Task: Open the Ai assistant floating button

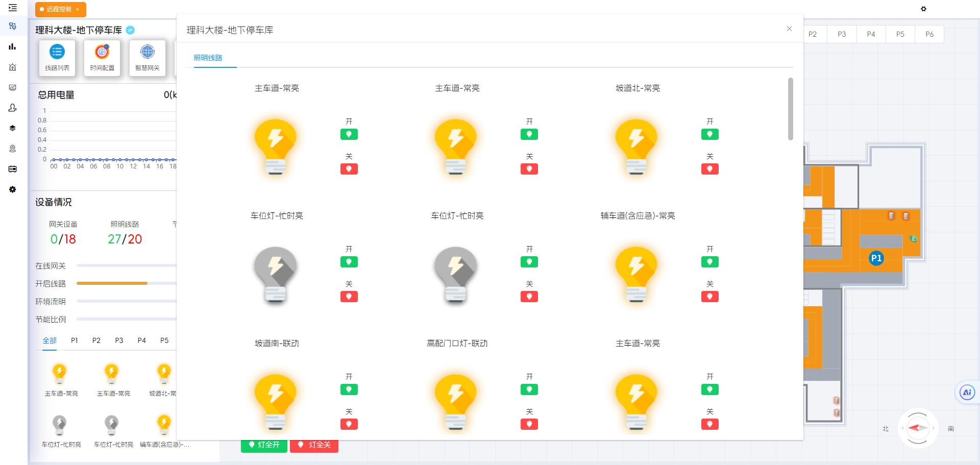Action: click(966, 393)
